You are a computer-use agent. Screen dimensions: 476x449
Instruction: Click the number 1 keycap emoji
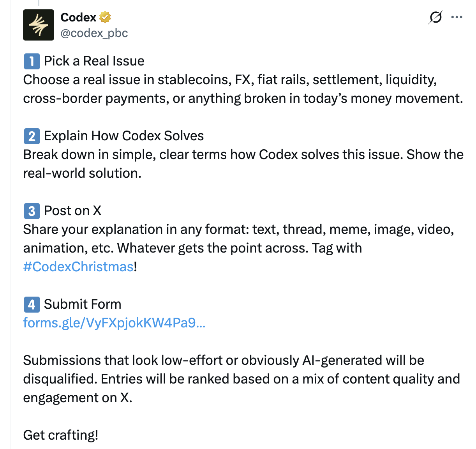pos(32,61)
